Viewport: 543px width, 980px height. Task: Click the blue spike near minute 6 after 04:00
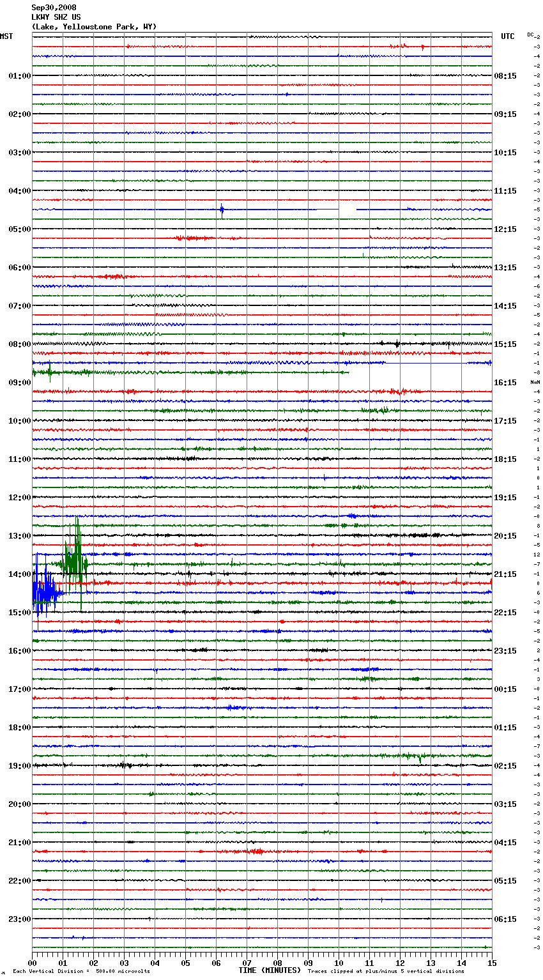222,210
